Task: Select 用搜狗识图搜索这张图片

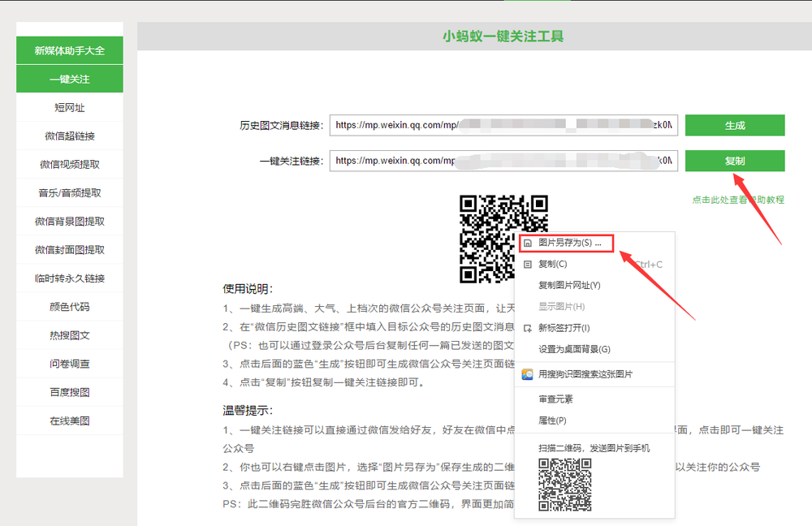Action: pos(594,374)
